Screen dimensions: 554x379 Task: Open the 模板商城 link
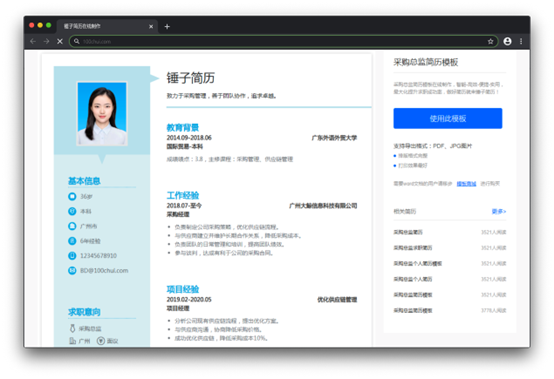(x=466, y=184)
